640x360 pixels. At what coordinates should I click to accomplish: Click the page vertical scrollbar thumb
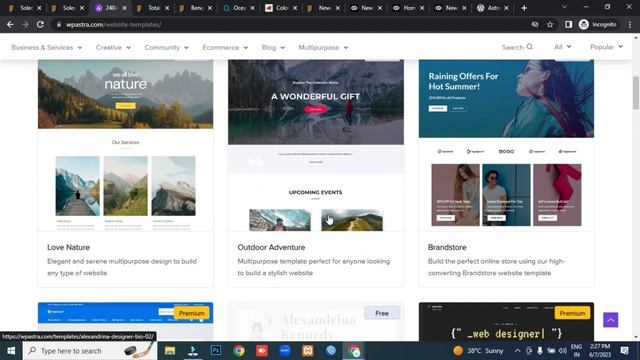click(636, 93)
